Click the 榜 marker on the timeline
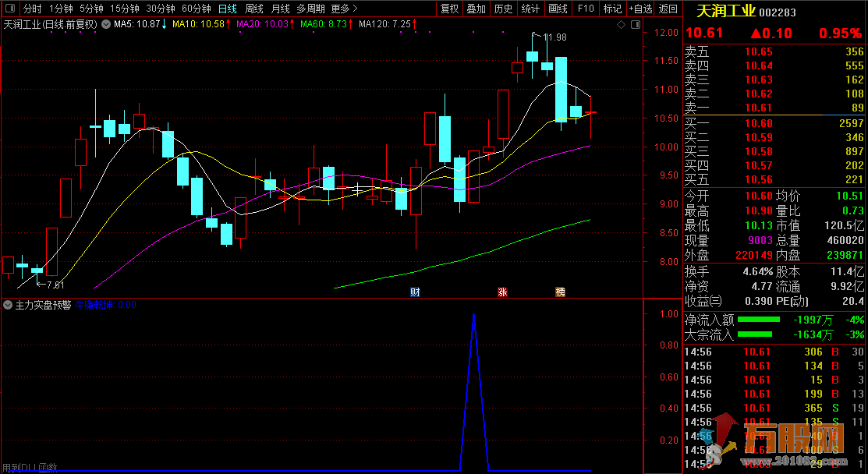The width and height of the screenshot is (868, 474). coord(560,292)
